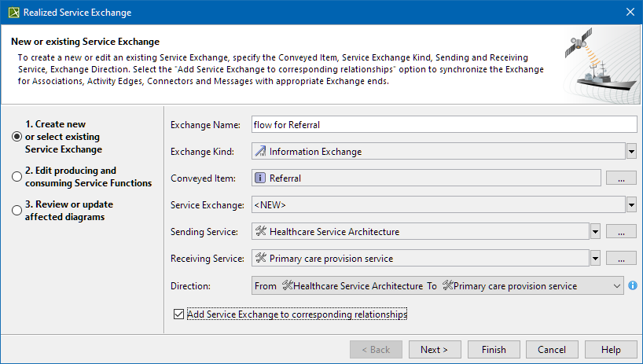
Task: Click the application icon in the title bar
Action: click(12, 13)
